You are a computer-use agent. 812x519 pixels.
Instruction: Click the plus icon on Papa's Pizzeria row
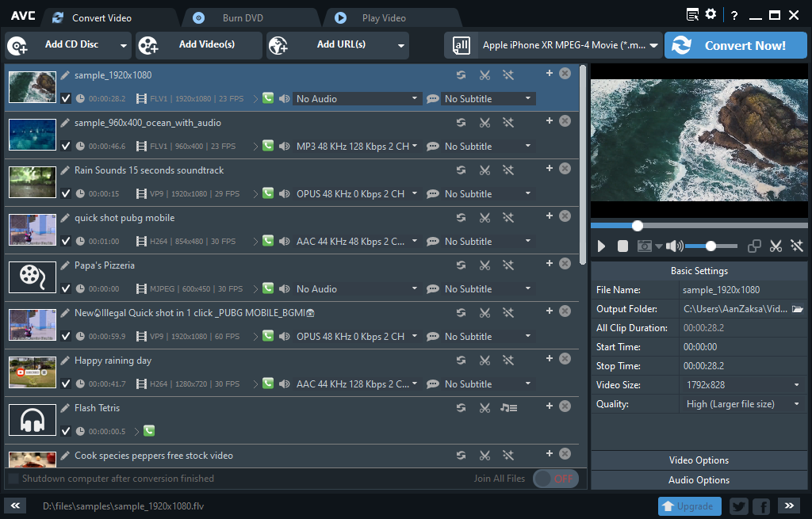550,263
